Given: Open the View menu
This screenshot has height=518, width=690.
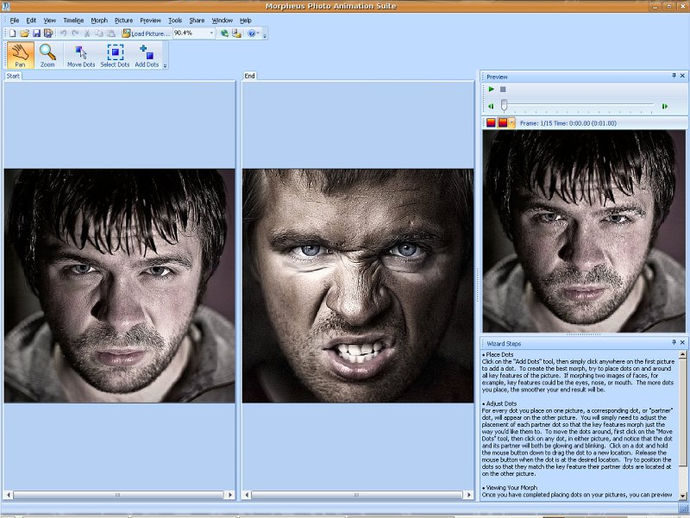Looking at the screenshot, I should [x=50, y=20].
